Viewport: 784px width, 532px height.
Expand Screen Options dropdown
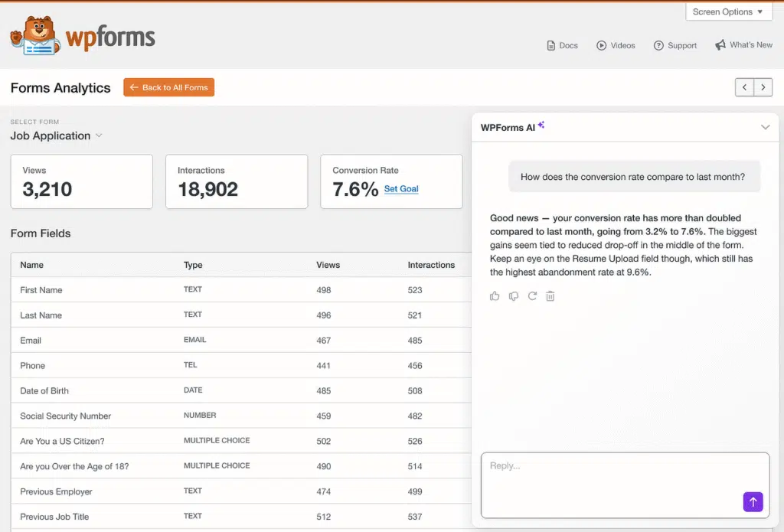click(x=729, y=11)
